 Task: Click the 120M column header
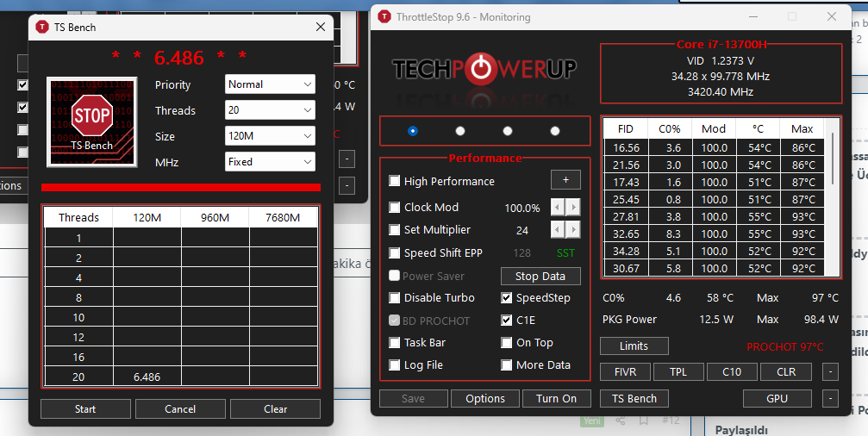(147, 217)
